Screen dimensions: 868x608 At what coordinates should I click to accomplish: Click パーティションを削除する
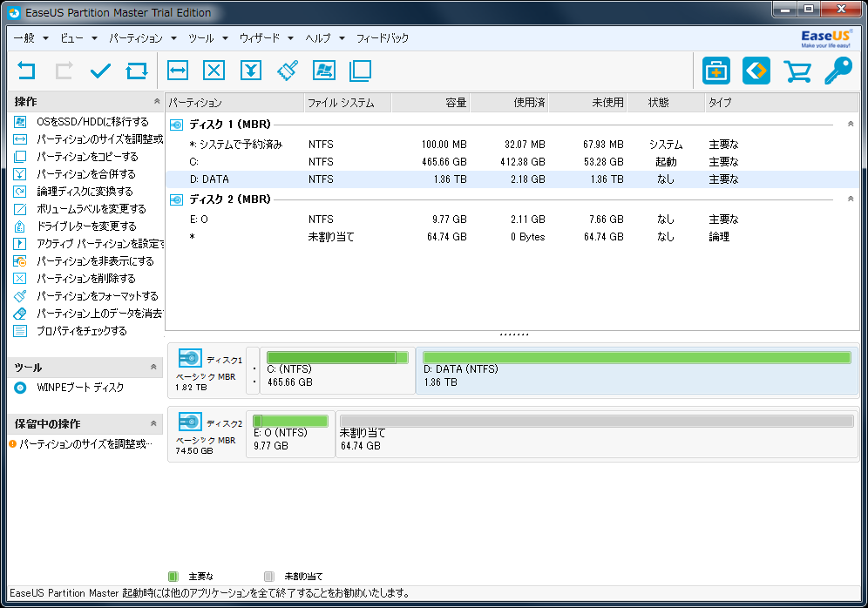coord(85,279)
